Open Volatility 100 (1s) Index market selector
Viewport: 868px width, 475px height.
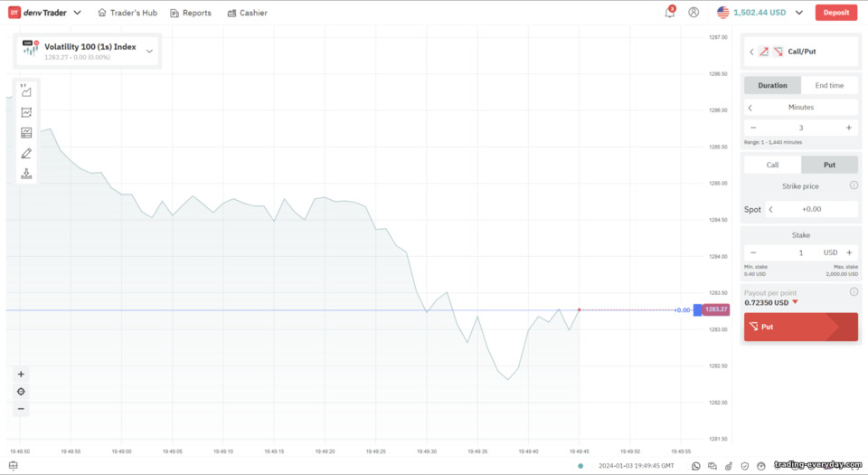(x=88, y=51)
